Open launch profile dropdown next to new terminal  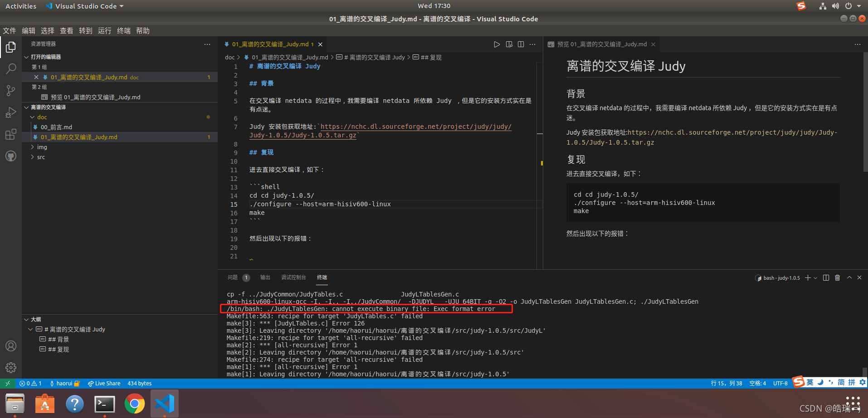815,278
